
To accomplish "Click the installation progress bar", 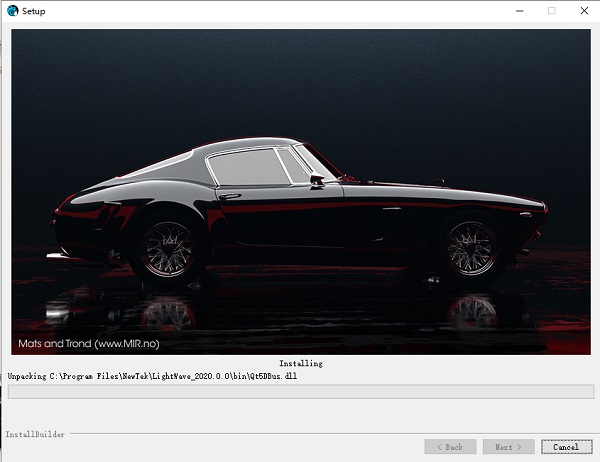I will point(300,392).
